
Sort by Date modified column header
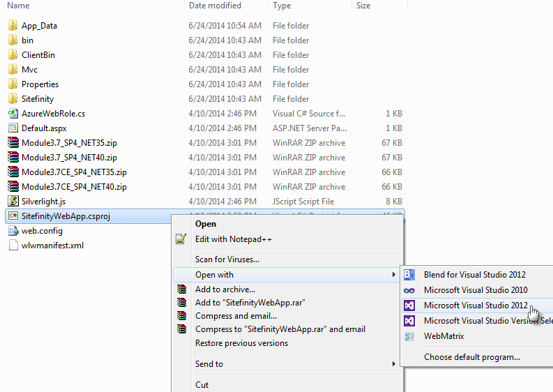pos(215,6)
